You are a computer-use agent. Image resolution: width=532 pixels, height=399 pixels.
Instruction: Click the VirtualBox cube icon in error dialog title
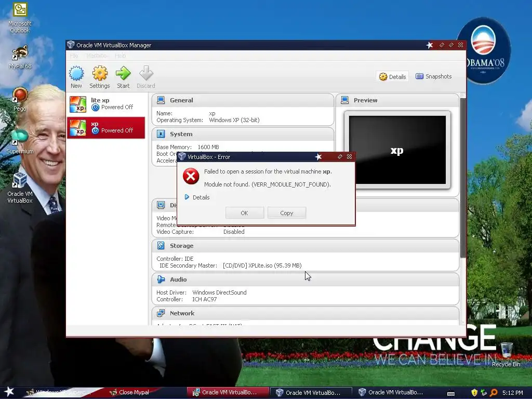[182, 156]
